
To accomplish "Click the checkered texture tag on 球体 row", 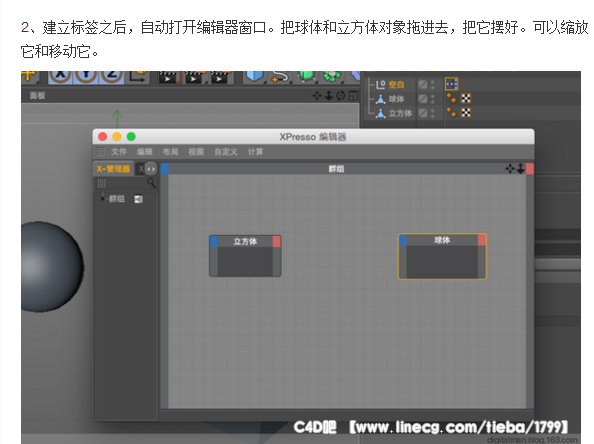I will [466, 98].
